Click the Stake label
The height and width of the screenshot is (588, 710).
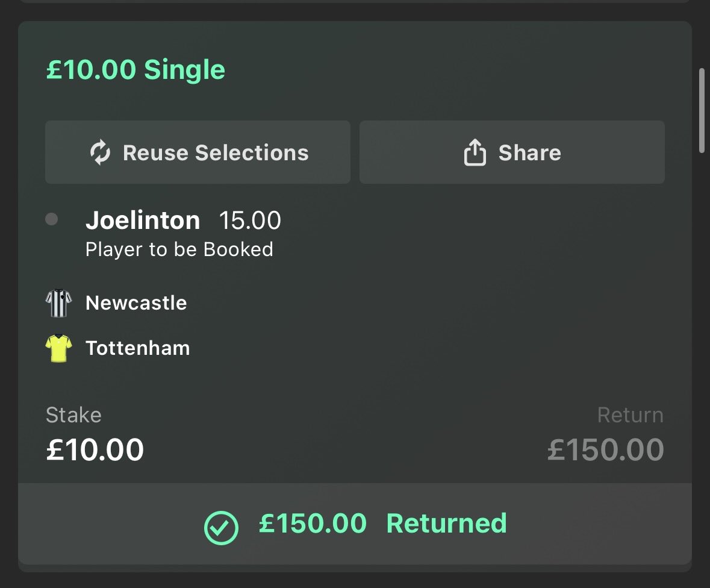(x=74, y=415)
